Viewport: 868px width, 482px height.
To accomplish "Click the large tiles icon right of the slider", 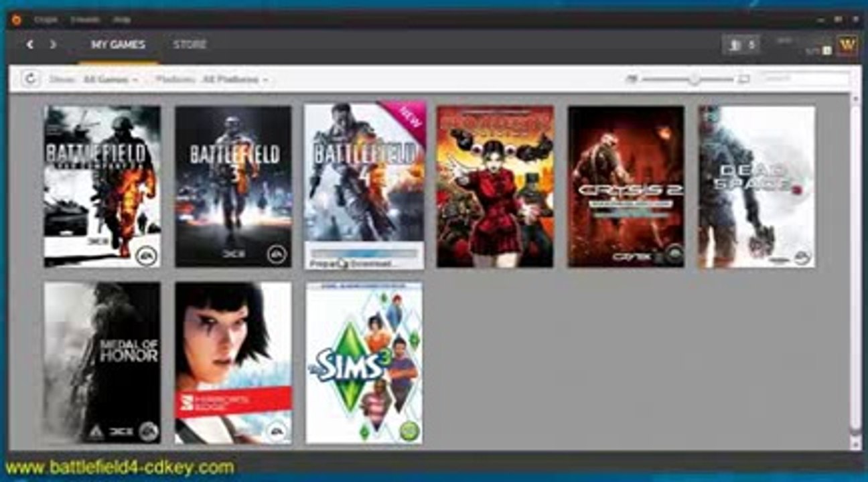I will point(743,79).
